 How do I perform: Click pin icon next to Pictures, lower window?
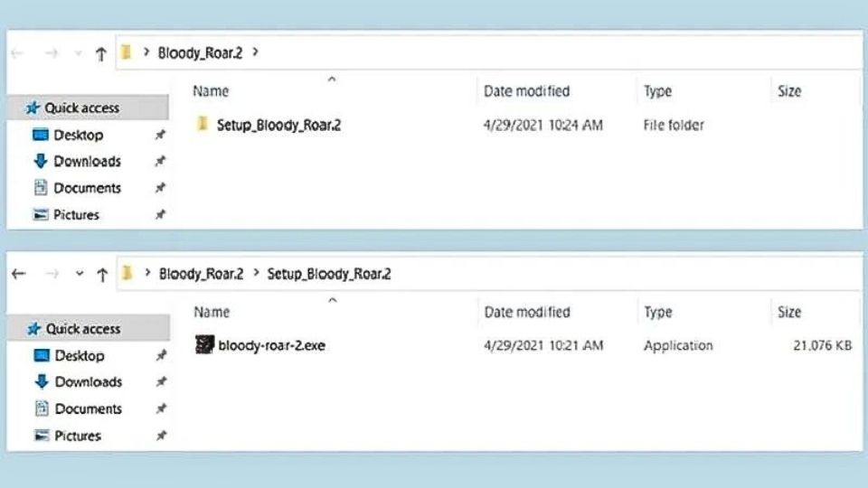pos(161,436)
